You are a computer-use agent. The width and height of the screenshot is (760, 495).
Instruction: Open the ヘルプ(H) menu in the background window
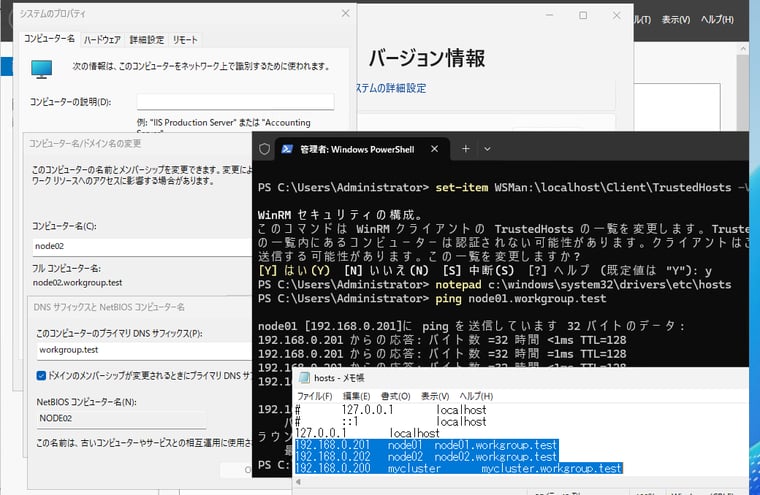click(x=717, y=19)
